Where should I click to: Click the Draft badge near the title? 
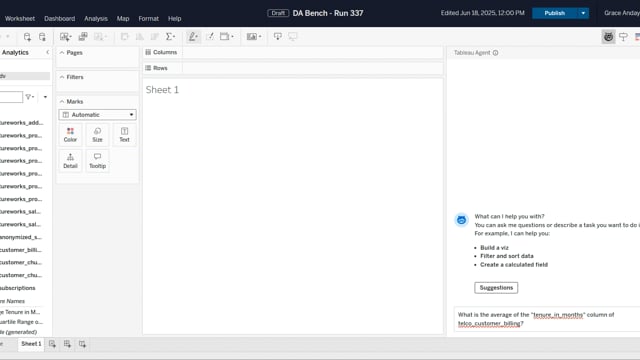[278, 13]
